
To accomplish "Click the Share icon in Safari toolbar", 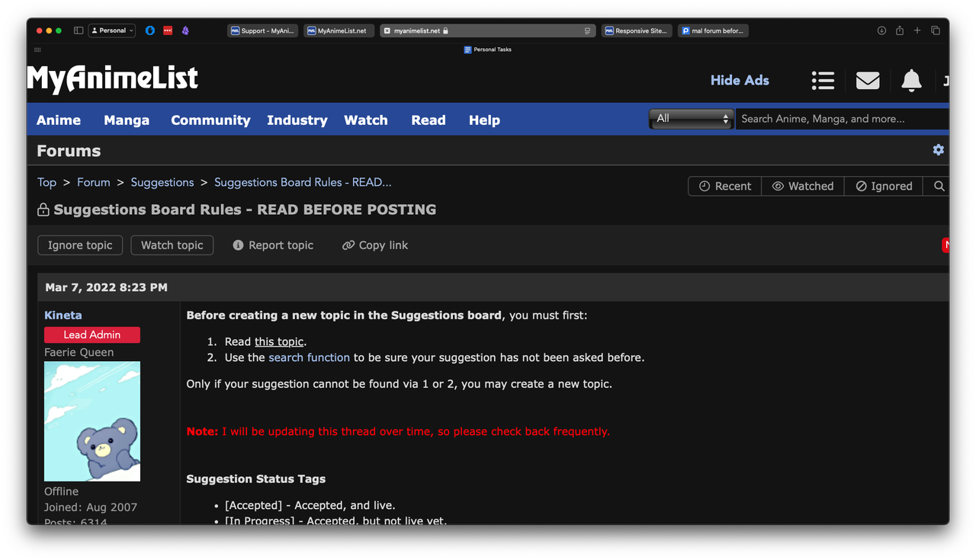I will tap(900, 30).
